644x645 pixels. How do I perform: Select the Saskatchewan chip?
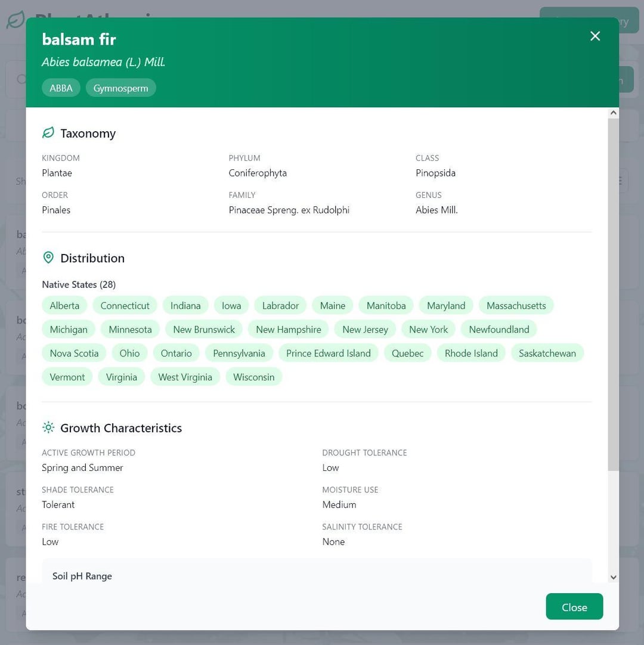point(547,353)
